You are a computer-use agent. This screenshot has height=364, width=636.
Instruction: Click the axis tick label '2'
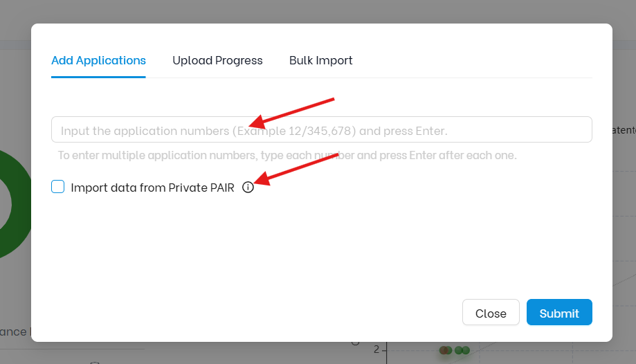(376, 349)
